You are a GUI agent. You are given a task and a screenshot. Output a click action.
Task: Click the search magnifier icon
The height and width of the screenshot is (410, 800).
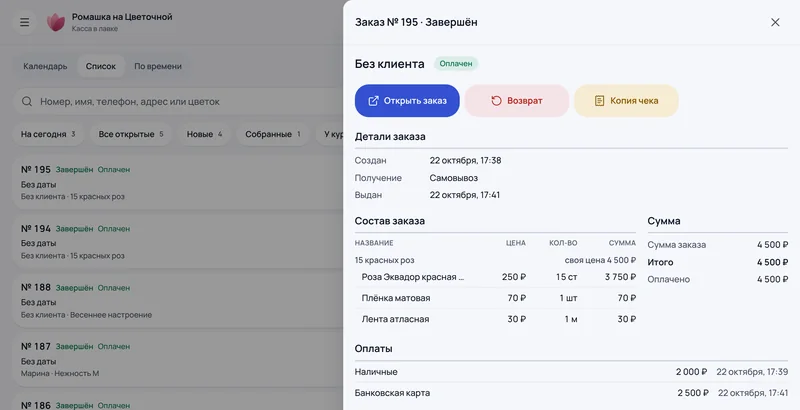[x=27, y=101]
